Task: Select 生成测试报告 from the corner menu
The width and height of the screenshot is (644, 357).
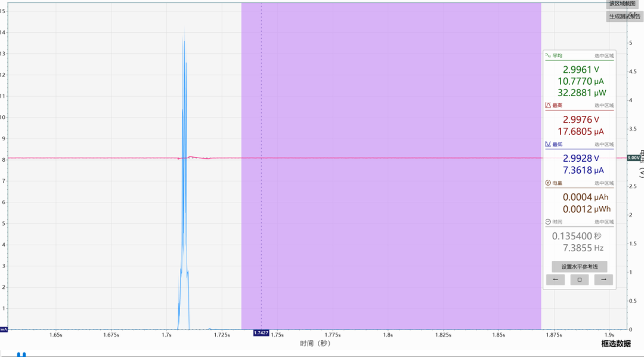Action: (624, 16)
